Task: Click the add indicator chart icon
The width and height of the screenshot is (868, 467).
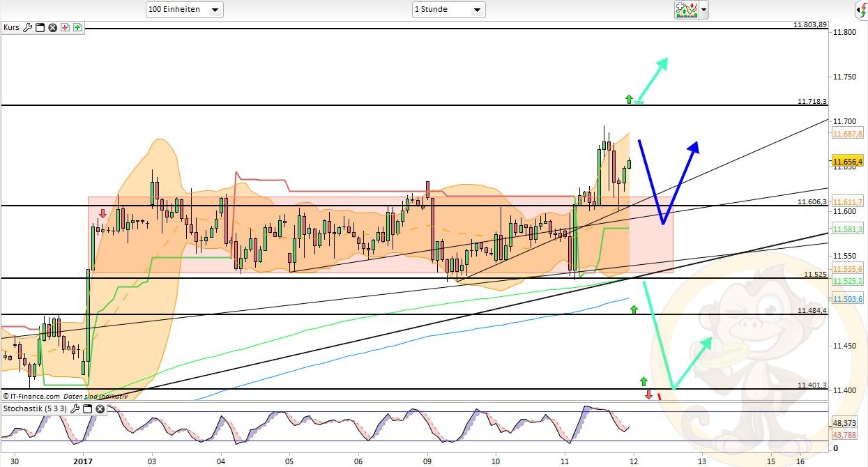Action: 686,10
